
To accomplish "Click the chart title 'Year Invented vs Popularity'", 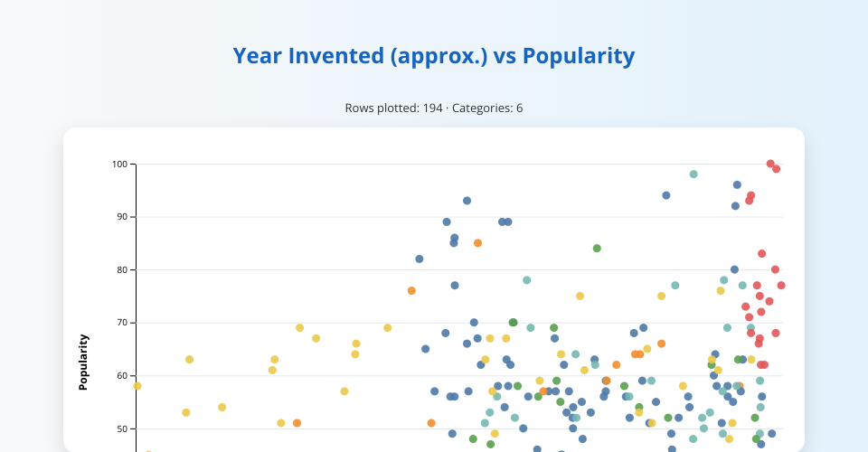I will [434, 56].
